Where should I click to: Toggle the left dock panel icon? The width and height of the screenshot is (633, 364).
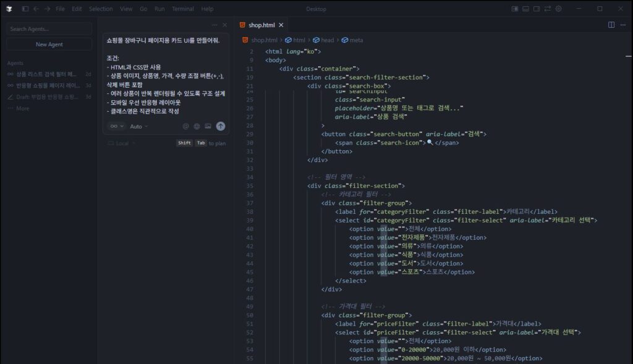pyautogui.click(x=516, y=8)
